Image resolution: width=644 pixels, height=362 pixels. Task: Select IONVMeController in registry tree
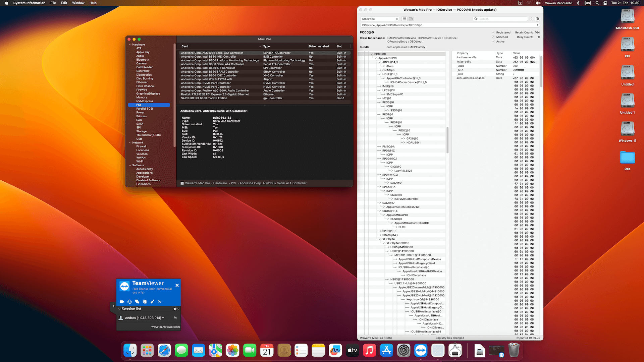[x=406, y=199]
